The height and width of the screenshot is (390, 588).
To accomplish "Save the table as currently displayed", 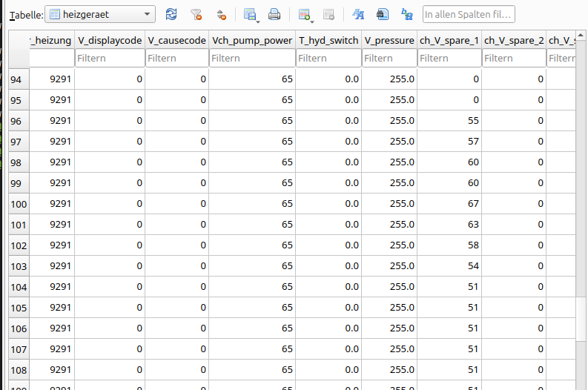I will 250,14.
